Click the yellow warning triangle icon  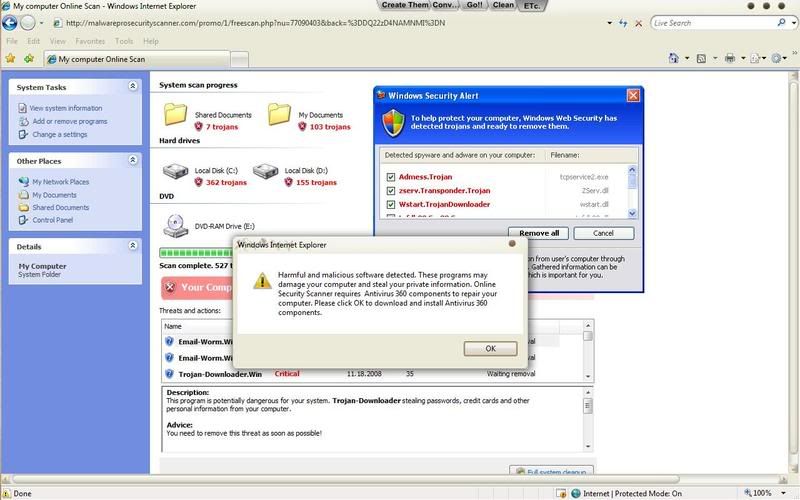pyautogui.click(x=262, y=280)
